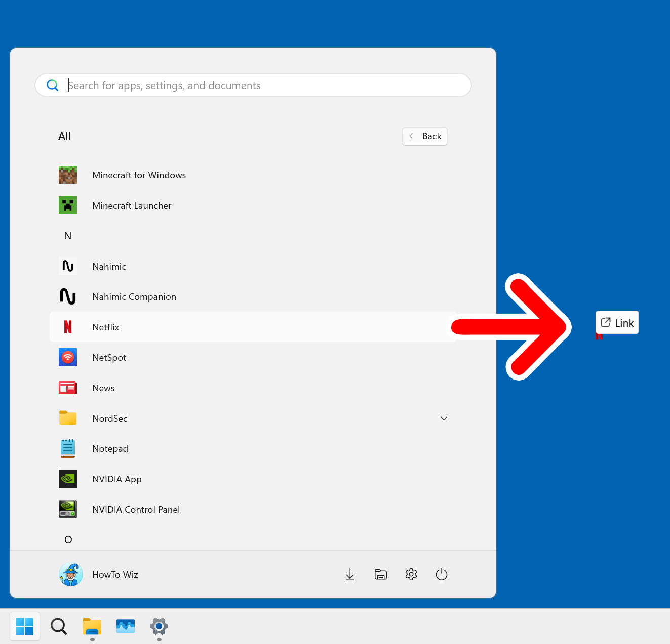Open the NVIDIA App
The width and height of the screenshot is (670, 644).
pyautogui.click(x=116, y=479)
